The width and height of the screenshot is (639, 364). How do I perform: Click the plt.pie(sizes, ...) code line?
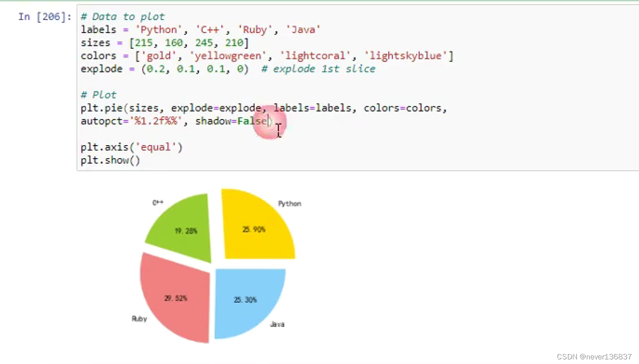(264, 108)
